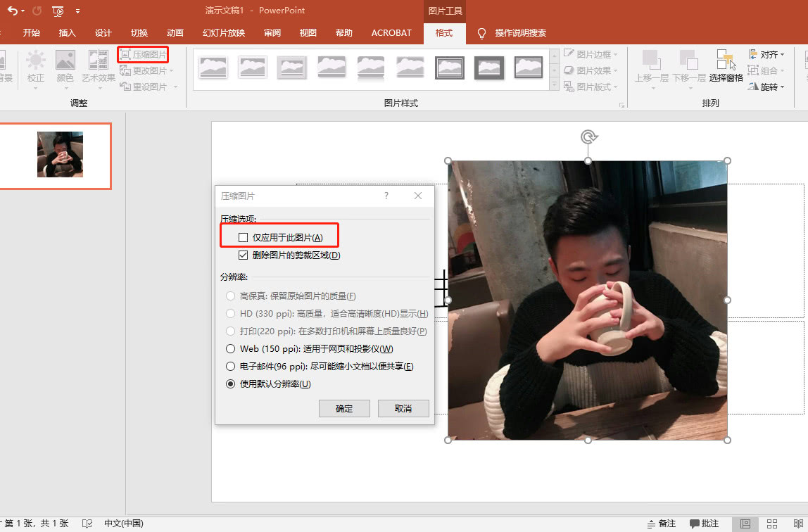
Task: Open 批注 comments from status bar
Action: click(705, 524)
